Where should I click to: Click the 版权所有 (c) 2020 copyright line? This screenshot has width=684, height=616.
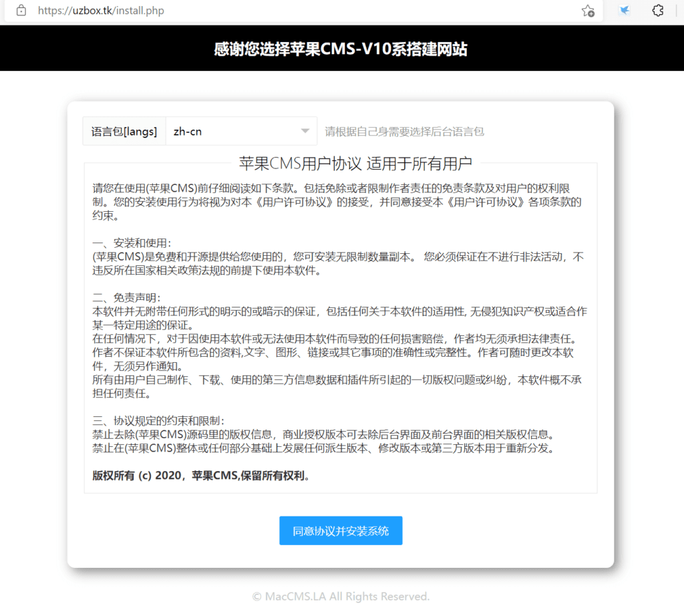tap(200, 476)
